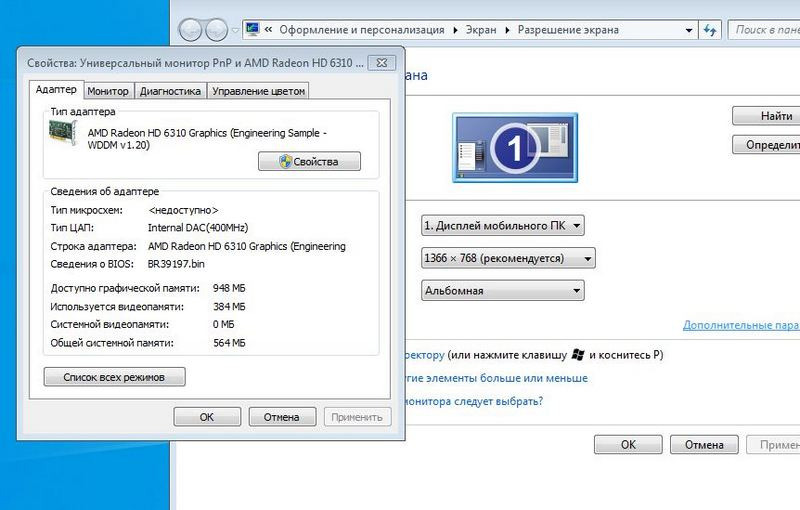Click the control panel search field
This screenshot has height=510, width=800.
click(764, 30)
